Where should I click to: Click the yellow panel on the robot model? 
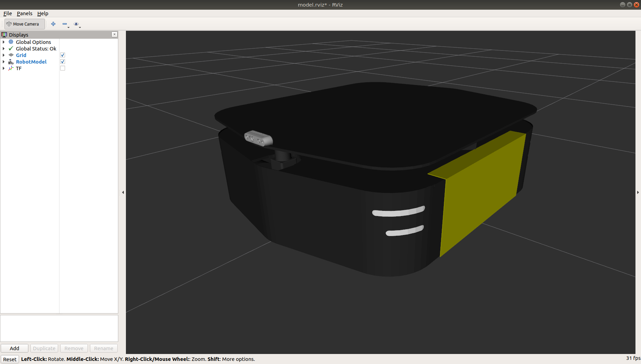pos(481,194)
